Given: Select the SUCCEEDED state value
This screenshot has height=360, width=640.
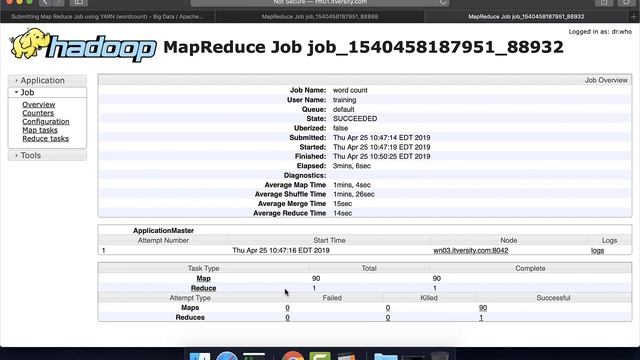Looking at the screenshot, I should (355, 119).
